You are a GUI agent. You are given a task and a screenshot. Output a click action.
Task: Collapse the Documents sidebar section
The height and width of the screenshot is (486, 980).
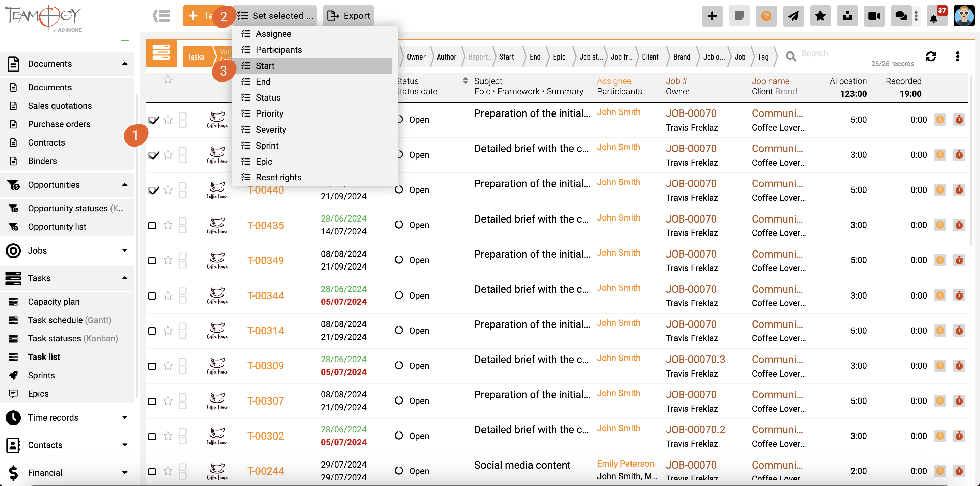[x=124, y=63]
